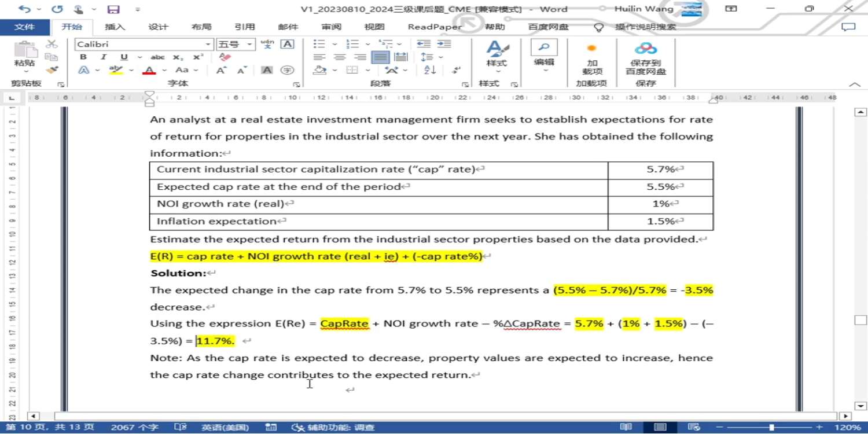Viewport: 868px width, 434px height.
Task: Click the Sort A-Z icon
Action: [430, 70]
